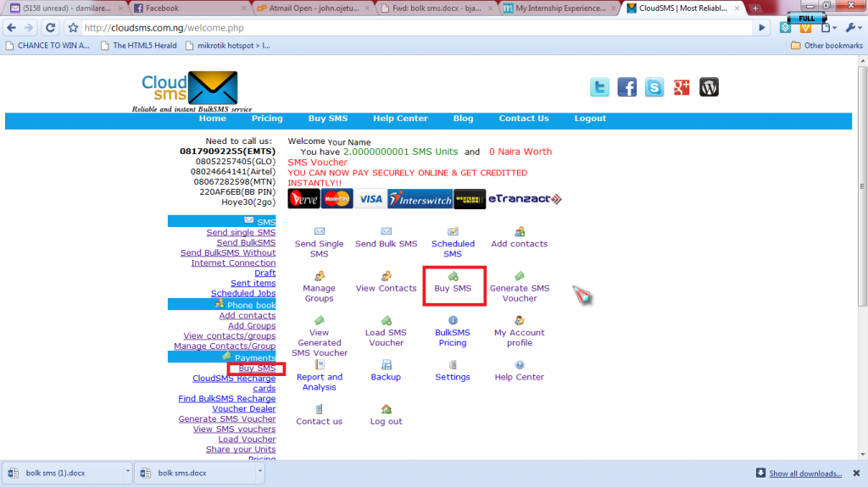Image resolution: width=868 pixels, height=487 pixels.
Task: Click the browser address bar
Action: [x=415, y=28]
